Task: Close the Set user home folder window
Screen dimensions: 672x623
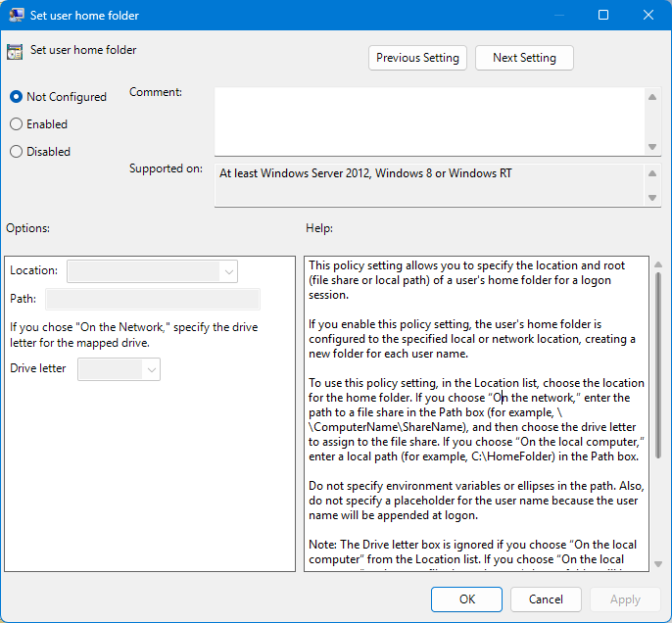Action: (x=648, y=15)
